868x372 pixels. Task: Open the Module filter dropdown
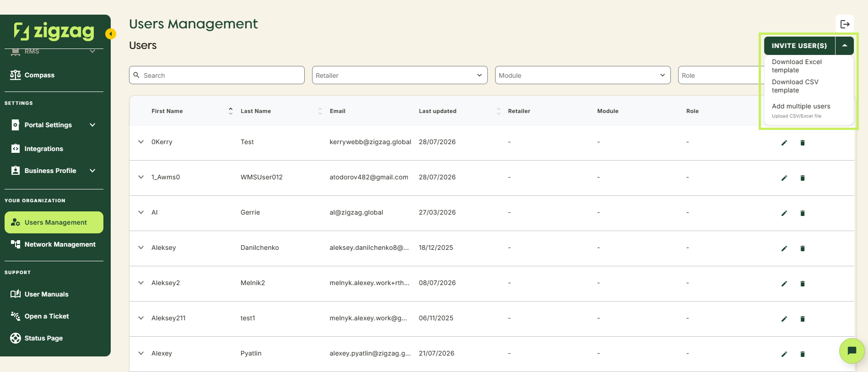582,75
